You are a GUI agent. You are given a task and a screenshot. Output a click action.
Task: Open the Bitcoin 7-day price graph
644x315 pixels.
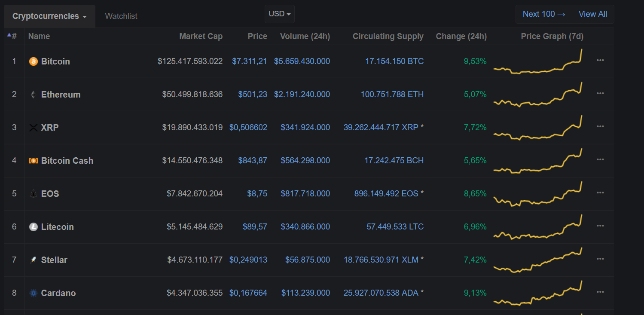tap(538, 61)
